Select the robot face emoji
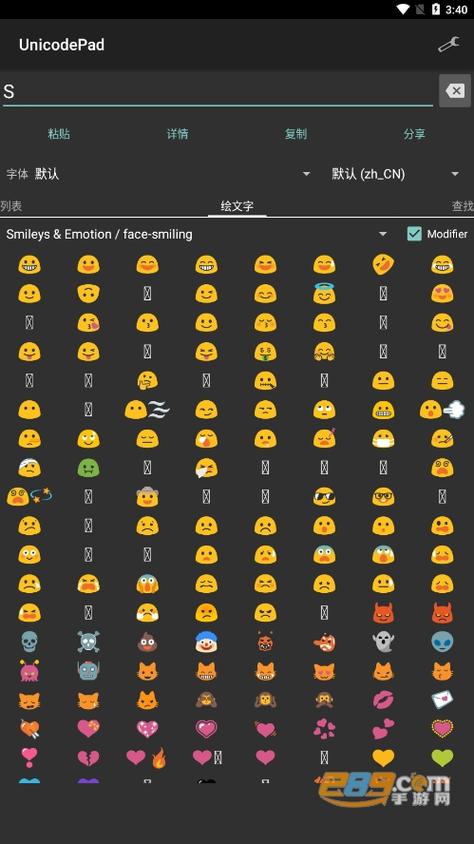The image size is (474, 844). pos(88,671)
